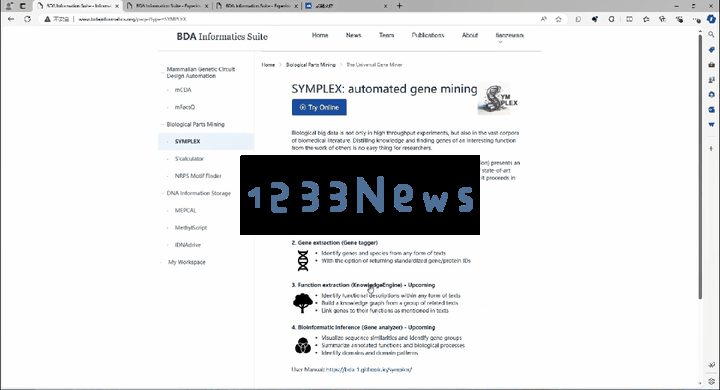This screenshot has width=720, height=390.
Task: Open the User Manual gitbook link
Action: [x=369, y=369]
